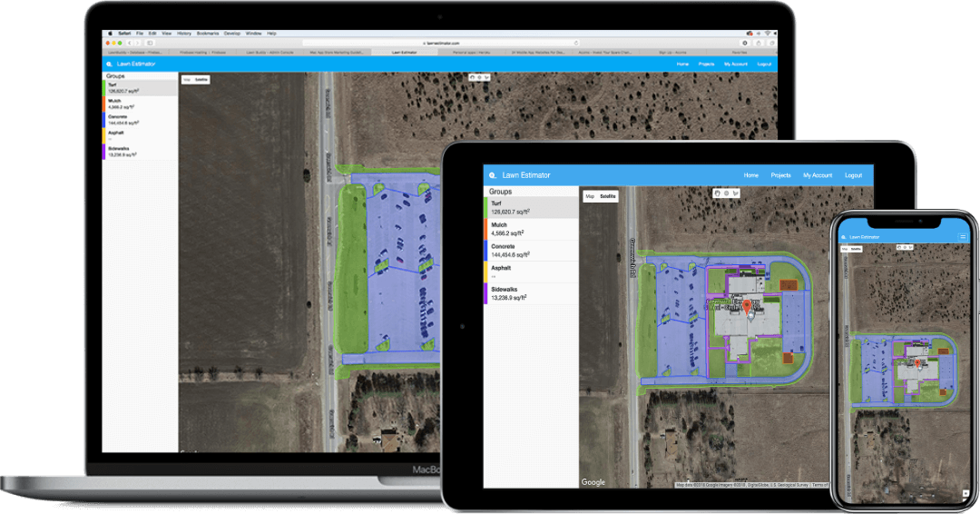This screenshot has height=514, width=980.
Task: Select Turf group on iPad
Action: coord(531,208)
